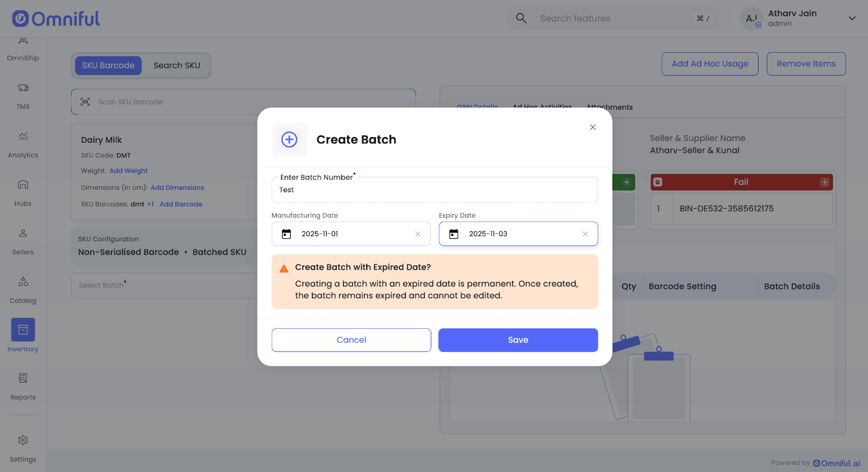Image resolution: width=868 pixels, height=472 pixels.
Task: Open the Settings gear in sidebar
Action: tap(23, 441)
